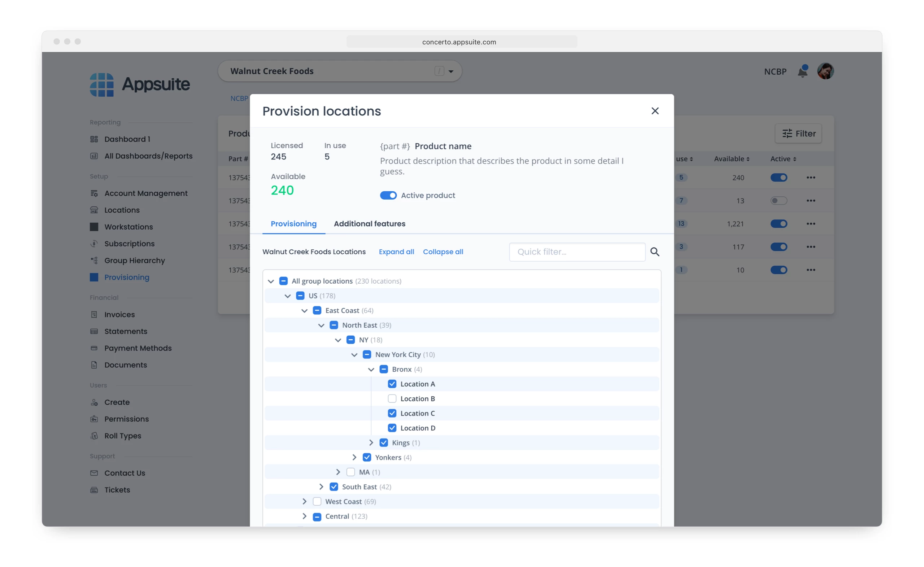Click the Expand all link
The height and width of the screenshot is (567, 924).
(x=396, y=252)
